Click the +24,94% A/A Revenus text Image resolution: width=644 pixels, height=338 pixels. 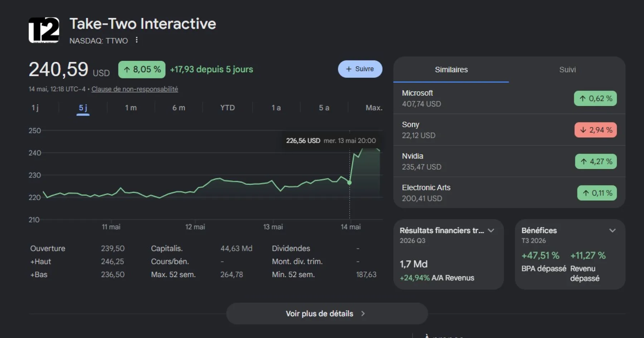pos(437,278)
